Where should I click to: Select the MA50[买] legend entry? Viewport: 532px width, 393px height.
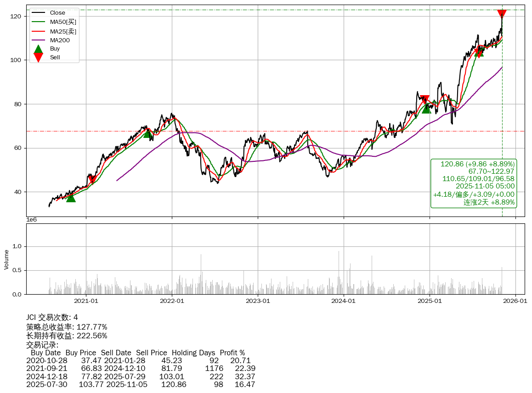pos(63,22)
